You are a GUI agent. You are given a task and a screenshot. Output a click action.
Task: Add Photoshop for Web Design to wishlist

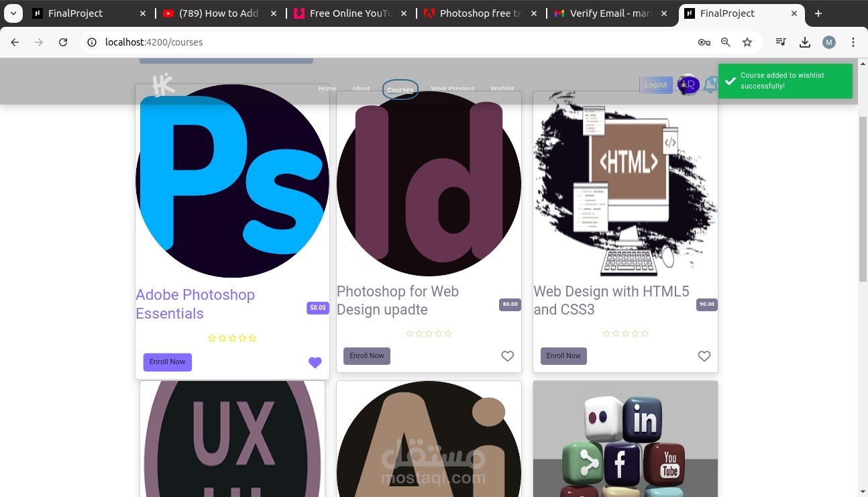pyautogui.click(x=508, y=356)
